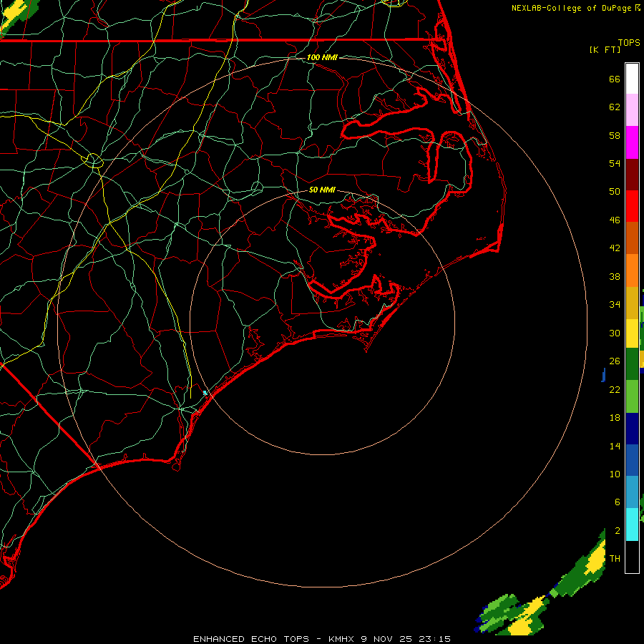
Task: Click the 30 value on the scale
Action: click(x=615, y=333)
